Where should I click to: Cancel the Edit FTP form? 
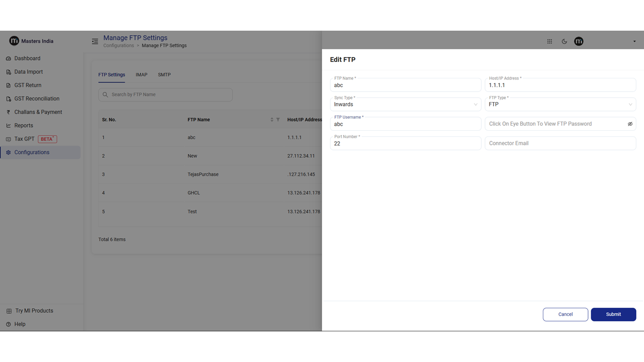pos(565,314)
